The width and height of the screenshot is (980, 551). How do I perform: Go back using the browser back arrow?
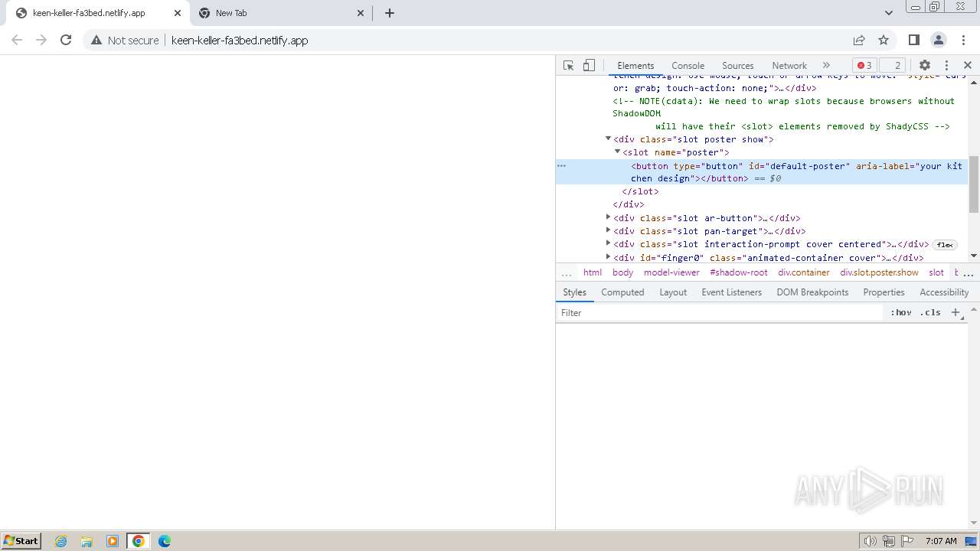(x=17, y=40)
